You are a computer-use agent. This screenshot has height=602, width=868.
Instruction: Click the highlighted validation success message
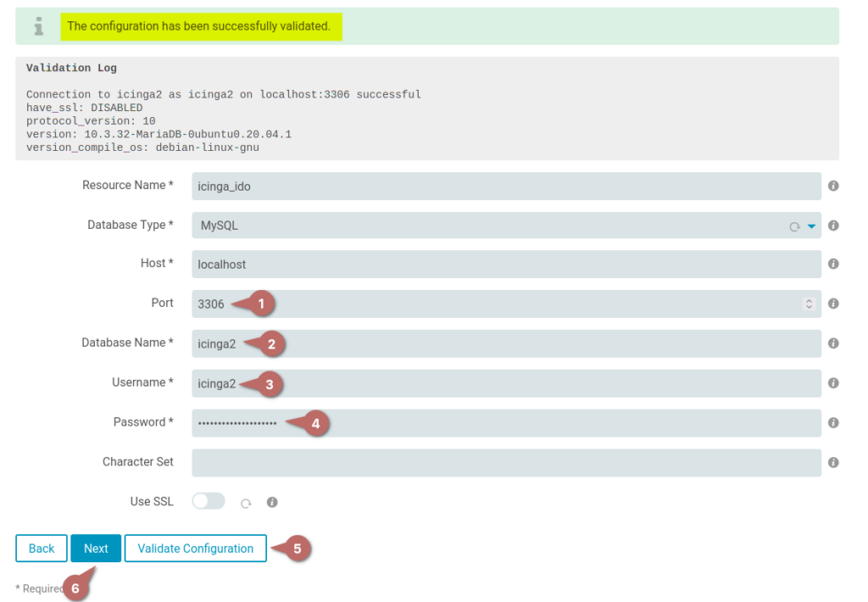click(201, 26)
